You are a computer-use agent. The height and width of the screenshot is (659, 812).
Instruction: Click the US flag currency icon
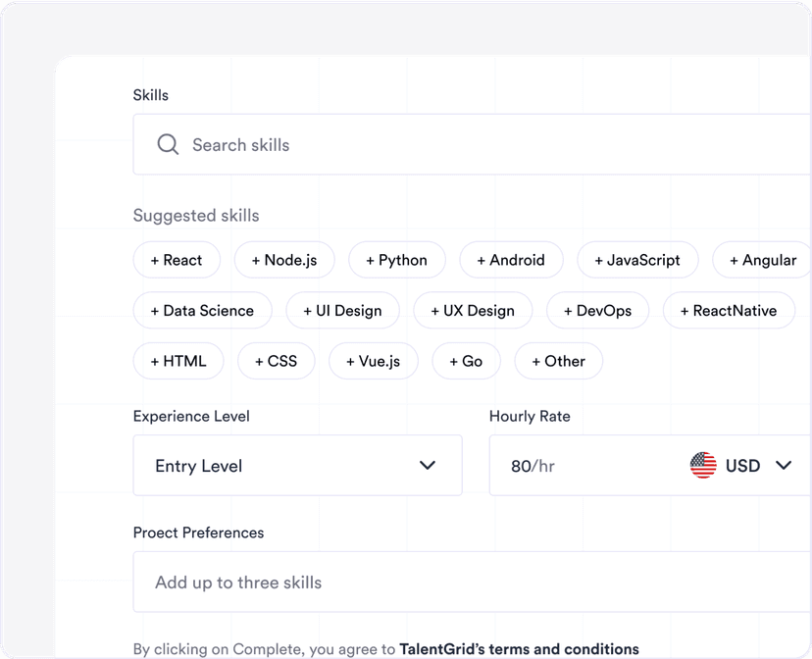click(703, 466)
